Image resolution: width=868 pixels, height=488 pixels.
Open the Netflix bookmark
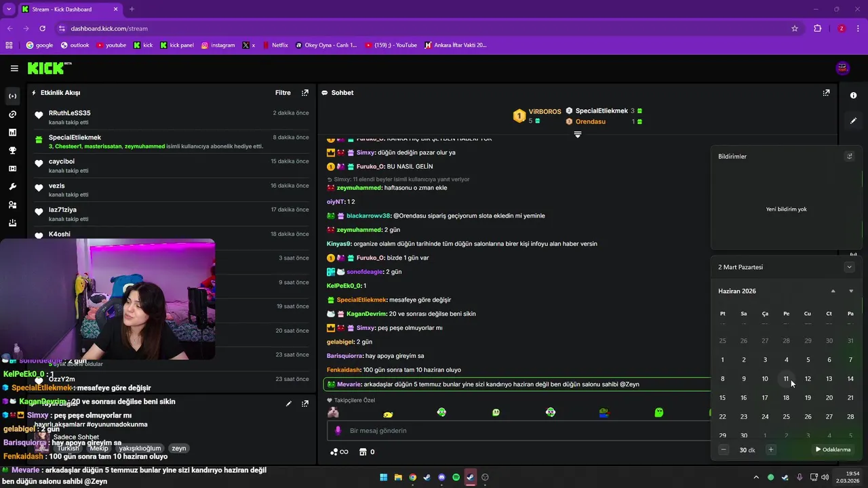275,45
